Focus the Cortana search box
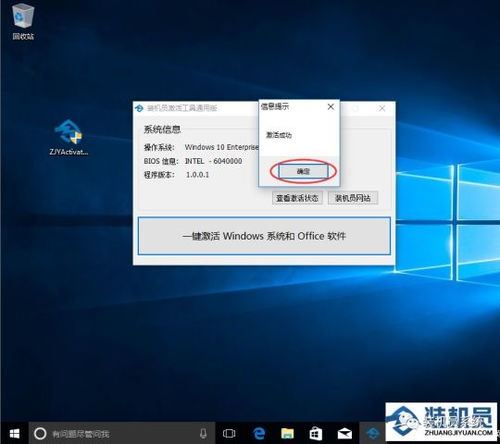 122,433
